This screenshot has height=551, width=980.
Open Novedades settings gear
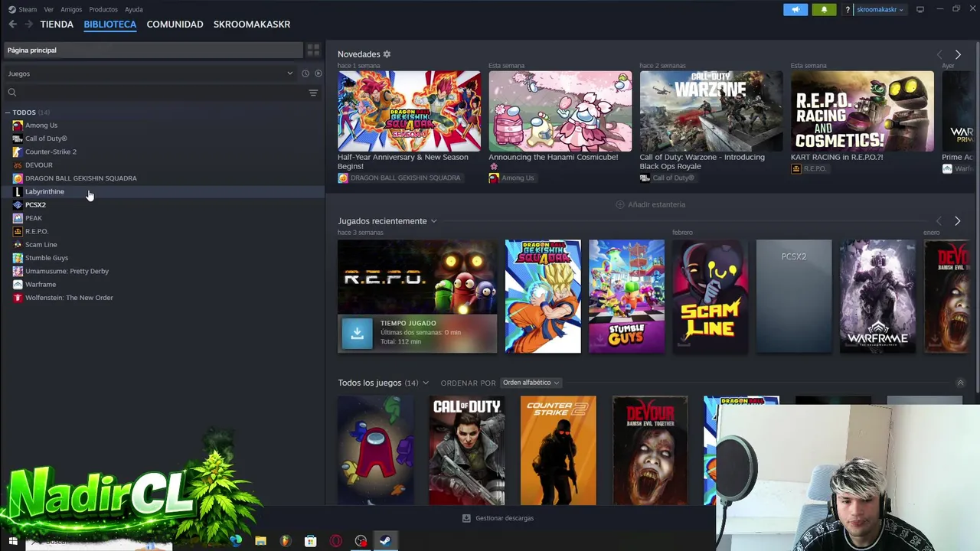click(387, 54)
